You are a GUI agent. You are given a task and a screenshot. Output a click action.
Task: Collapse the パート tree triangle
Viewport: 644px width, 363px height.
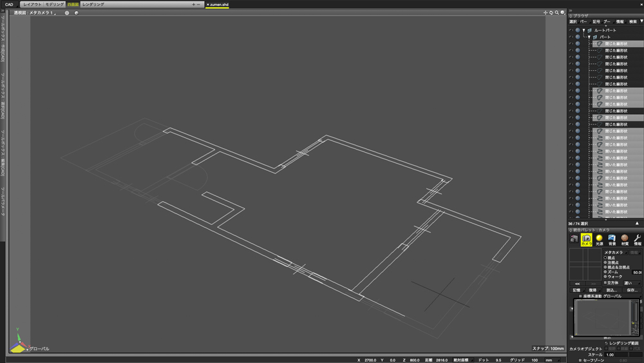coord(589,37)
